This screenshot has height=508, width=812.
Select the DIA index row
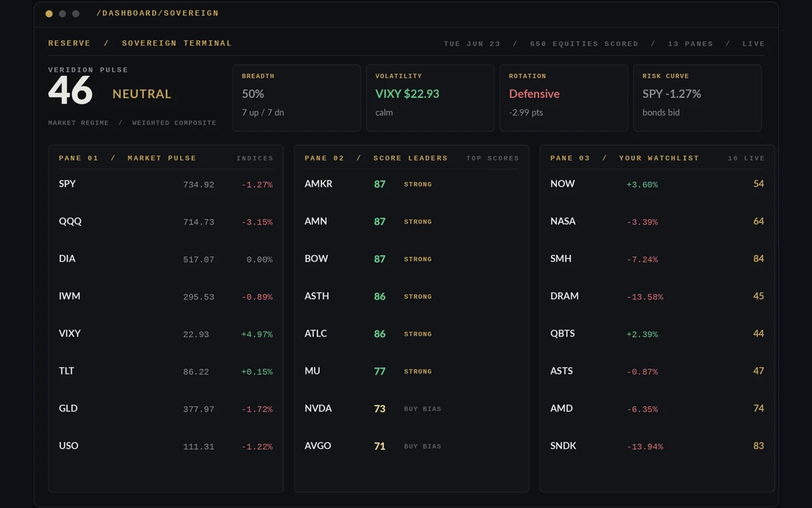[x=165, y=259]
